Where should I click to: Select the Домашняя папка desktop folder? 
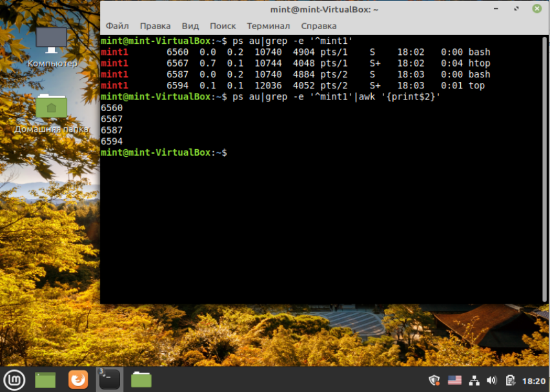[x=51, y=114]
